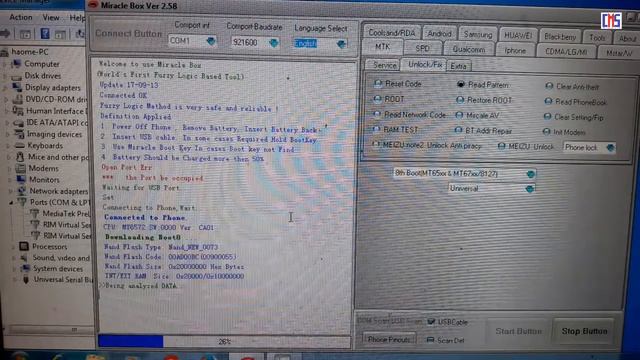Open the Service sub-tab

coord(384,65)
